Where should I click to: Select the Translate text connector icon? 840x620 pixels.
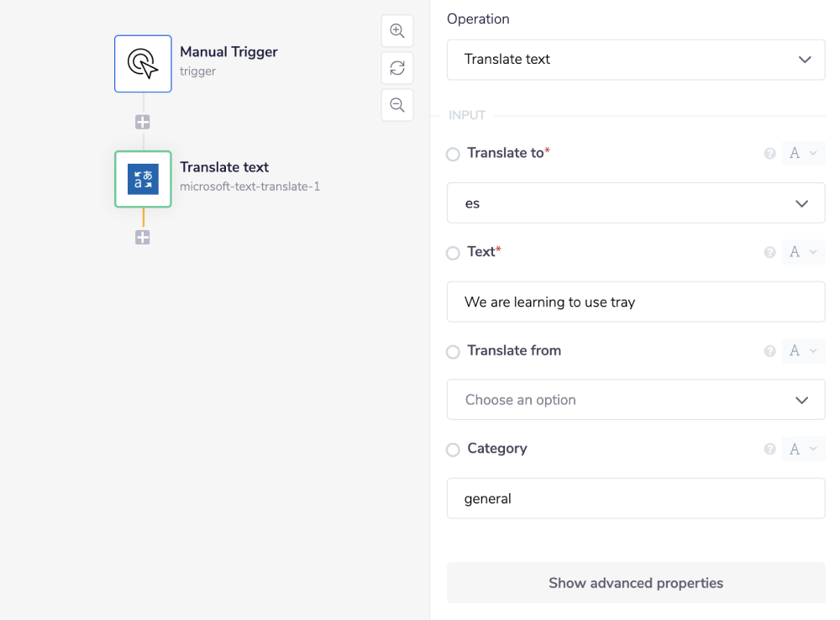(x=143, y=179)
